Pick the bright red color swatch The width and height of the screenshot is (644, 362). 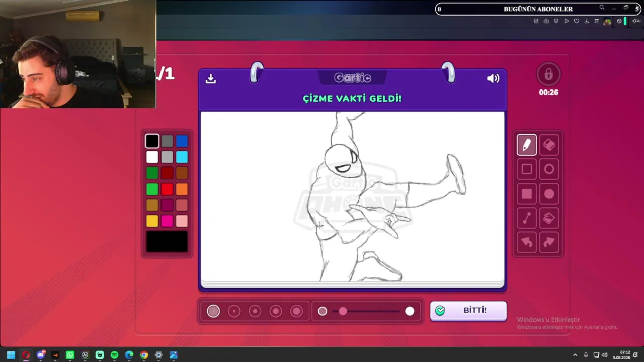point(167,189)
